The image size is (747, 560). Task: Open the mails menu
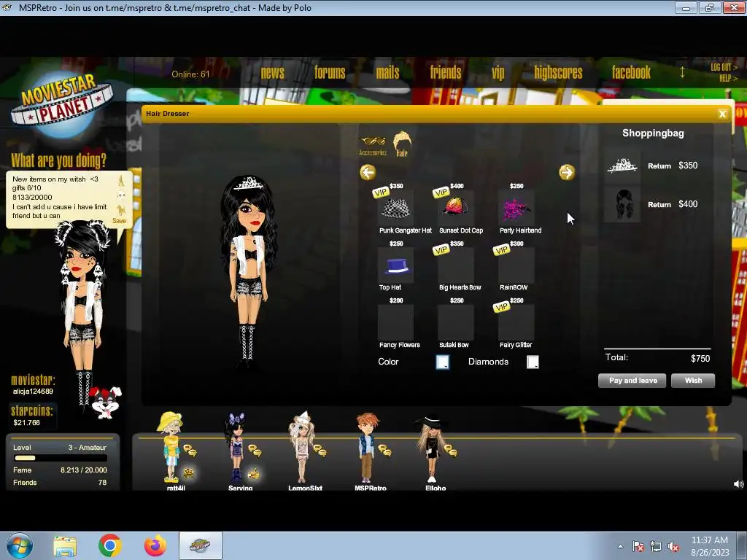(388, 72)
